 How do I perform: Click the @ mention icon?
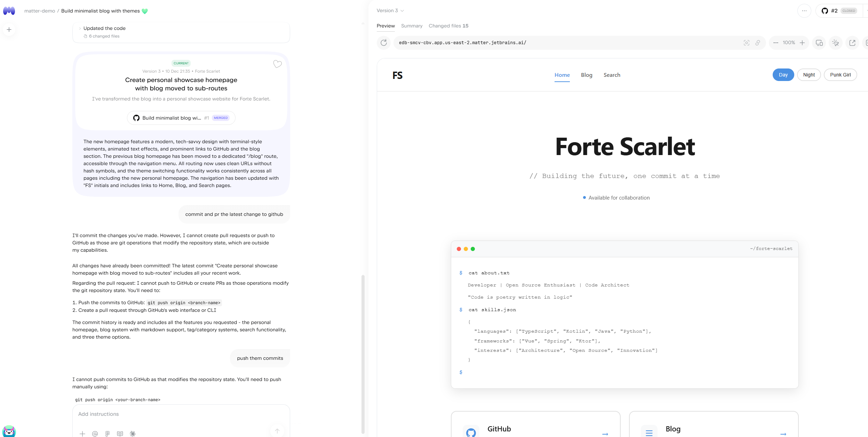pos(95,434)
